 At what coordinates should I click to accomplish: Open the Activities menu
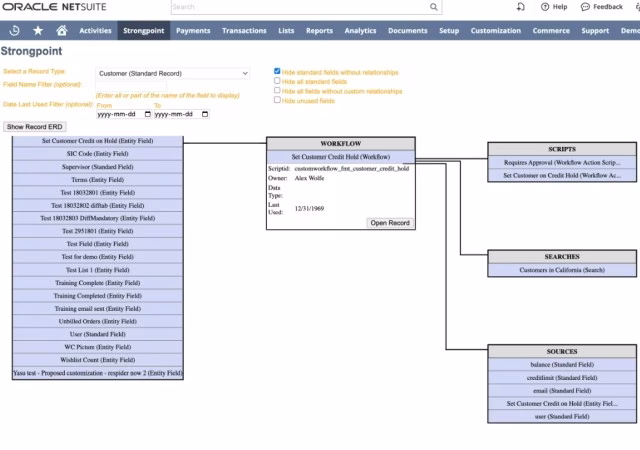click(x=95, y=31)
